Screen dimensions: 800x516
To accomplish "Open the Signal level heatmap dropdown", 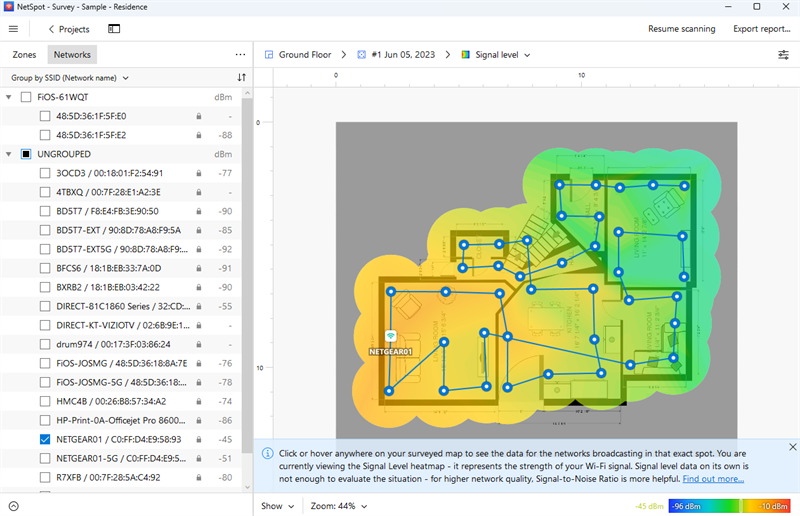I will 496,55.
